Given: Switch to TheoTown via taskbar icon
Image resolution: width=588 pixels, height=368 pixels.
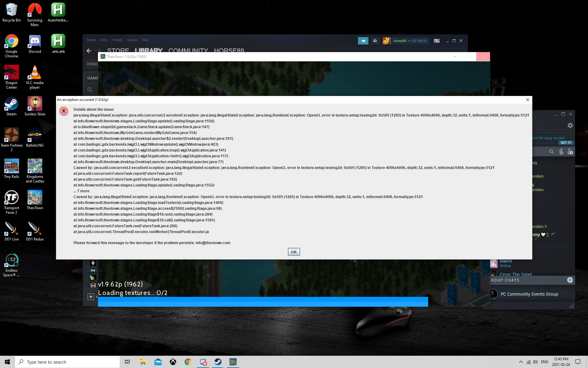Looking at the screenshot, I should click(x=233, y=362).
